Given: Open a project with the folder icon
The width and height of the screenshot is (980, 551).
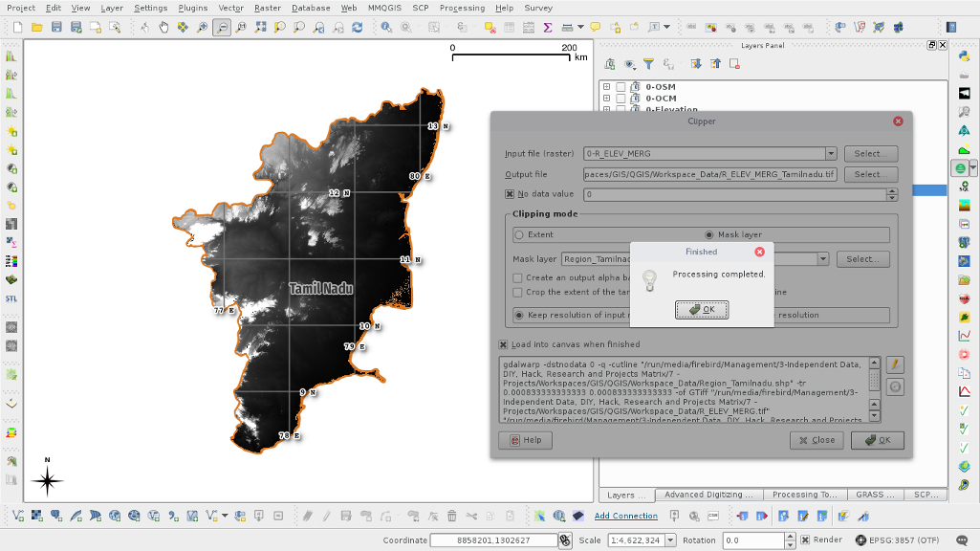Looking at the screenshot, I should pos(37,27).
